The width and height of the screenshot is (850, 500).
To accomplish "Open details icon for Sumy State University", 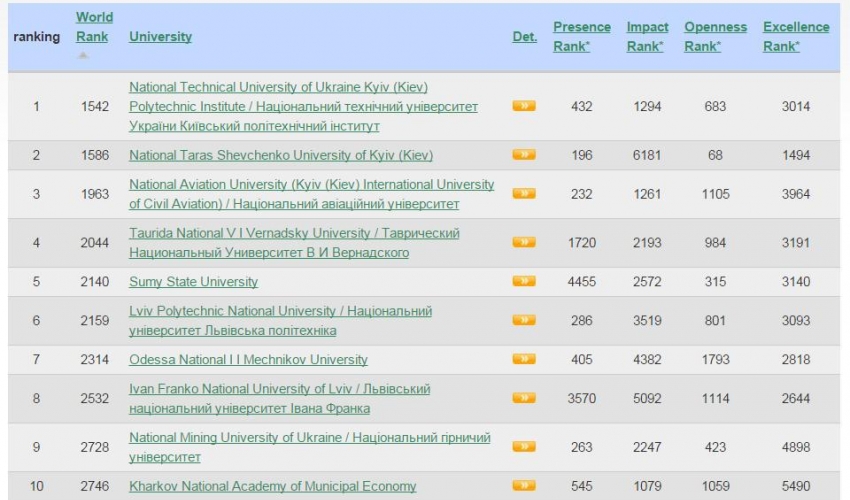I will [x=524, y=281].
